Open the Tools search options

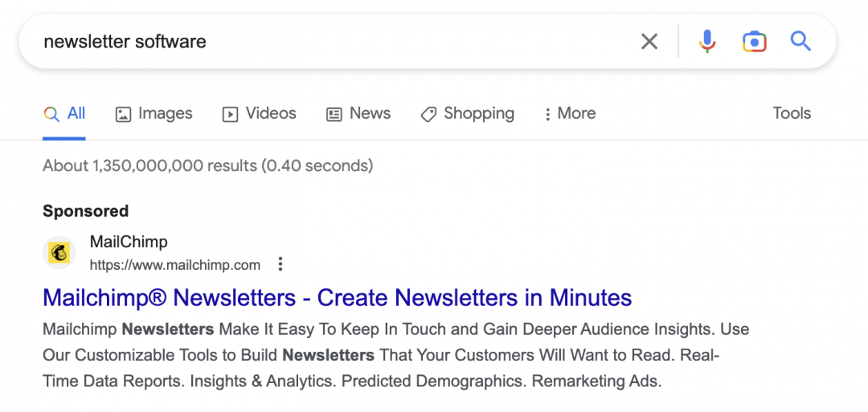(792, 114)
